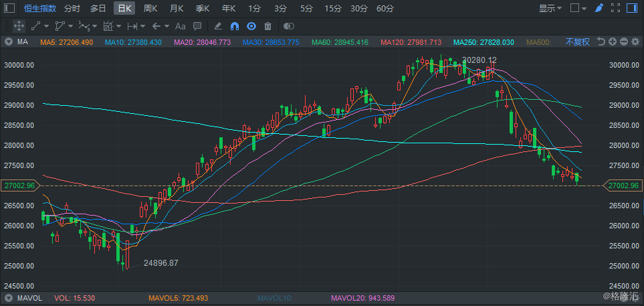Screen dimensions: 644x306
Task: Open the layout square dropdown
Action: (x=578, y=8)
